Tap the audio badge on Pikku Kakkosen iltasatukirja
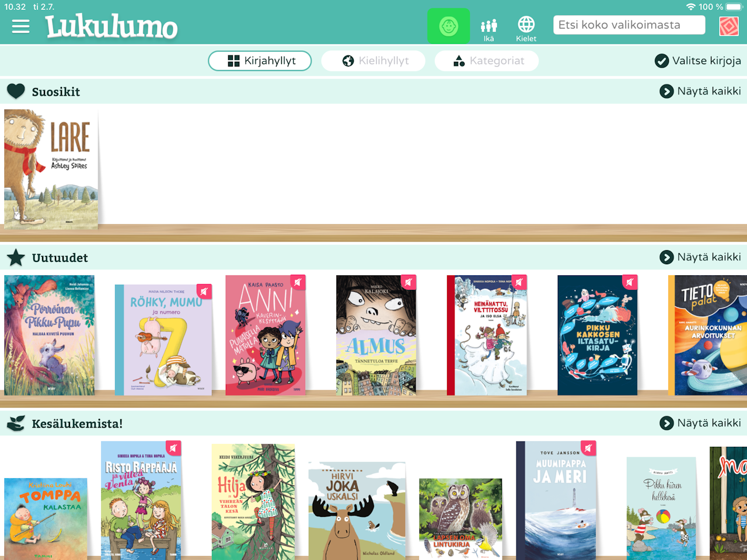The width and height of the screenshot is (747, 560). click(x=630, y=282)
